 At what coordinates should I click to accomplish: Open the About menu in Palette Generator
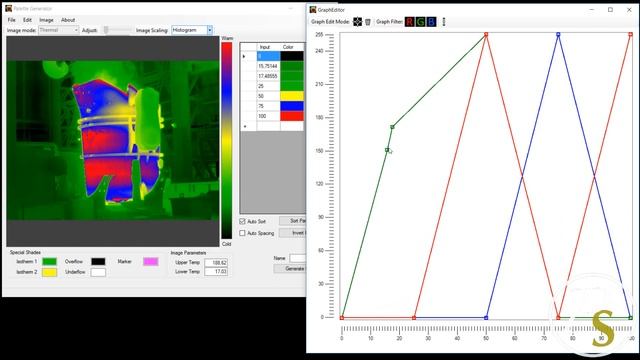point(68,20)
